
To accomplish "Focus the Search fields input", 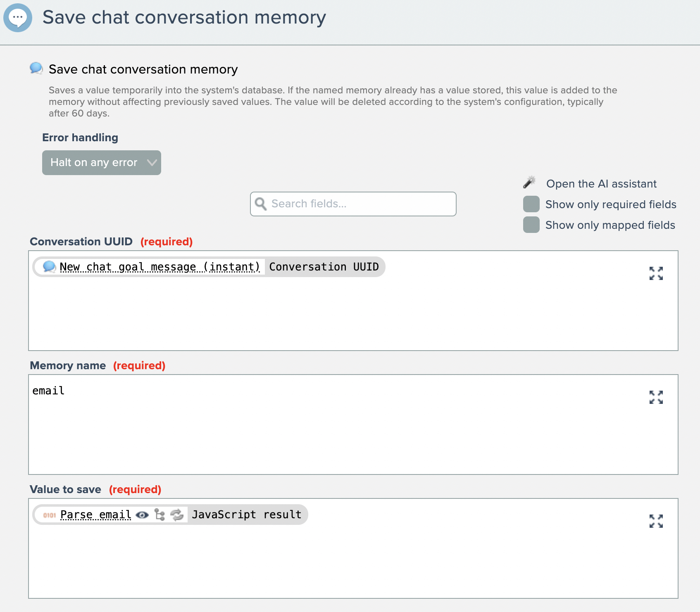I will tap(360, 204).
